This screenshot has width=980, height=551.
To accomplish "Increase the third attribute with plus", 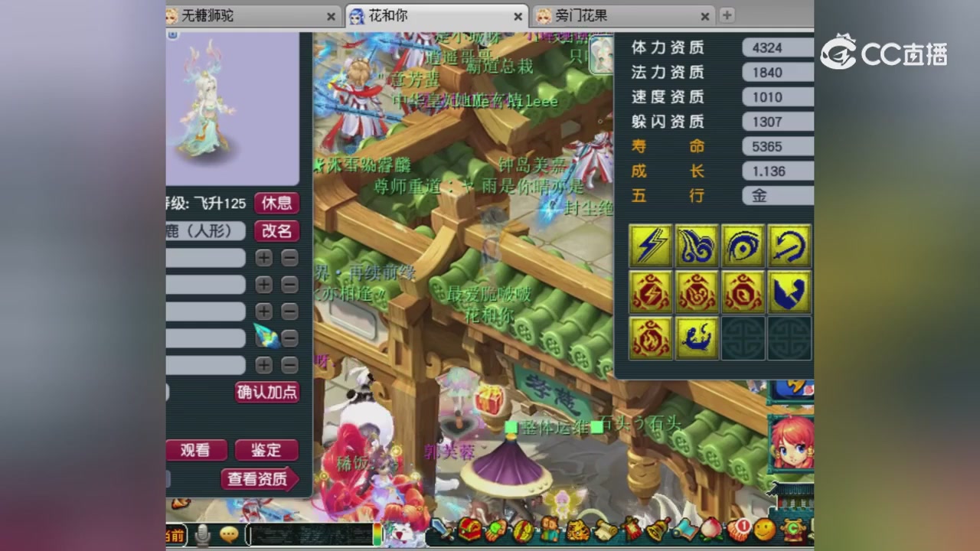I will click(263, 311).
